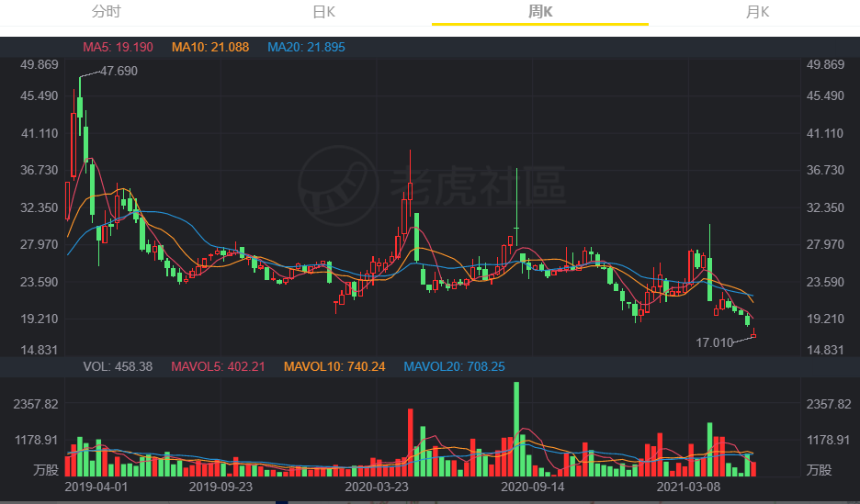The height and width of the screenshot is (504, 860).
Task: Click the left 万股 unit label
Action: coord(46,469)
